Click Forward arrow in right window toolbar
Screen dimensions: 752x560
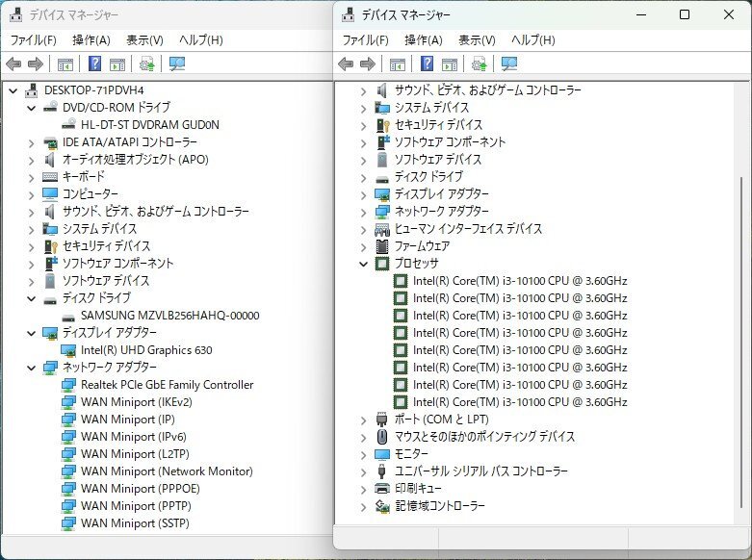click(368, 64)
